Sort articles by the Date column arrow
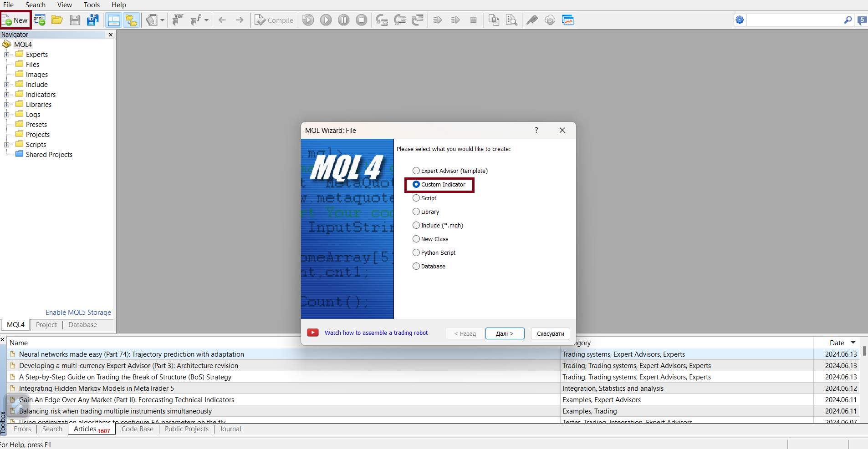 pos(853,343)
